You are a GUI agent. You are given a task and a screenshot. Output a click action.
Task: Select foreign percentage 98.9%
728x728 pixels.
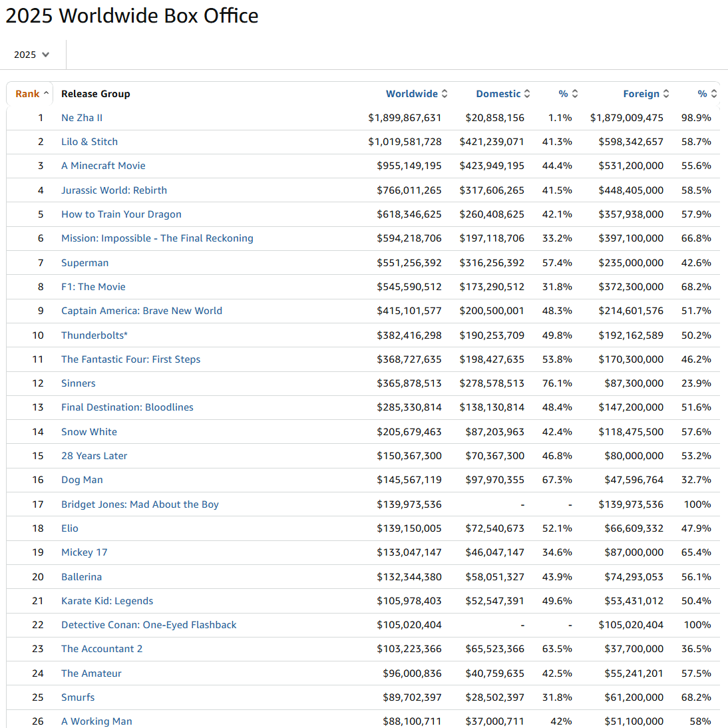pyautogui.click(x=697, y=118)
